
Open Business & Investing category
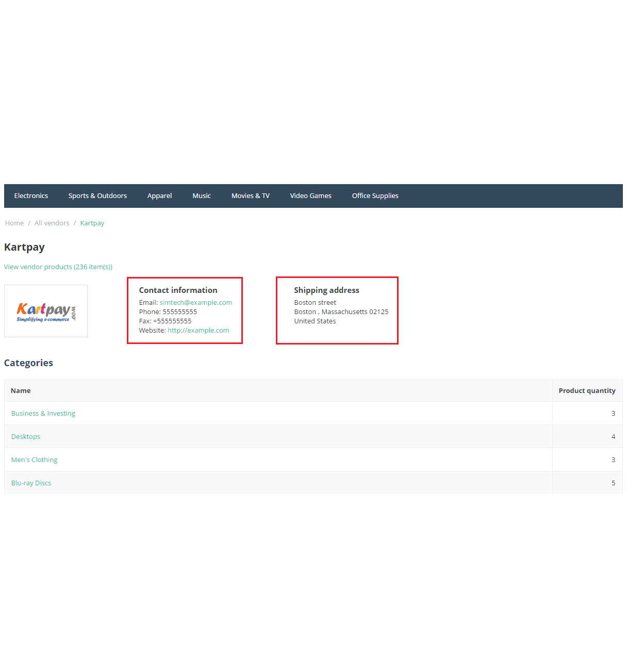tap(43, 414)
